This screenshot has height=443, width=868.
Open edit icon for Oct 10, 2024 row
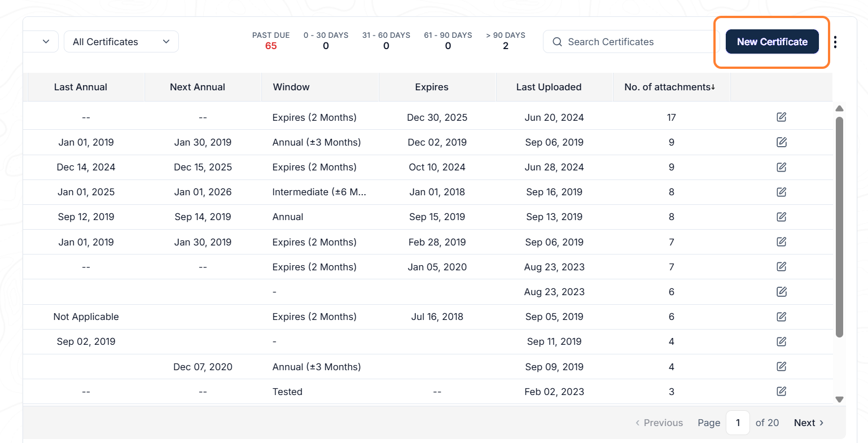(781, 167)
